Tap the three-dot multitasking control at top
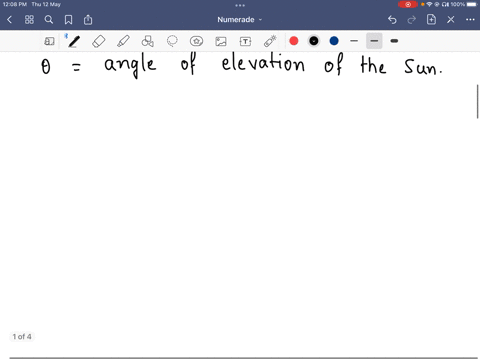The image size is (480, 360). 240,5
